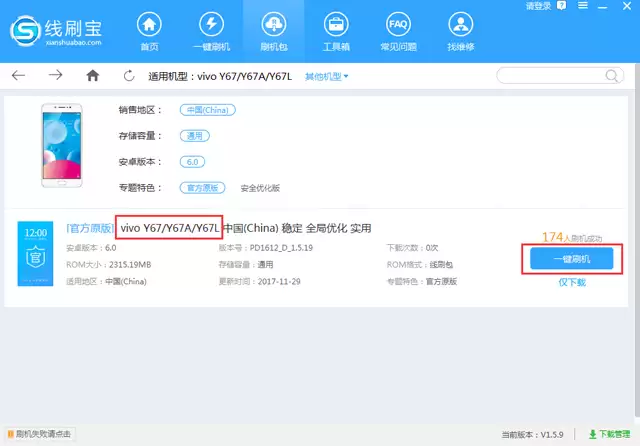Click the search magnifier icon
The width and height of the screenshot is (640, 446).
tap(611, 75)
